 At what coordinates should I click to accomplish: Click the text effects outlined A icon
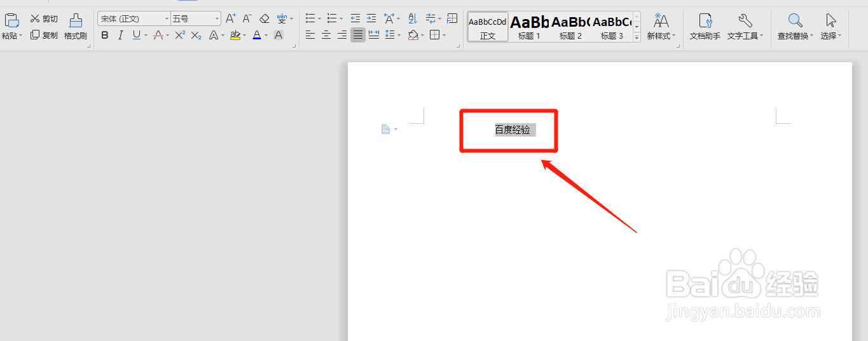pos(214,36)
